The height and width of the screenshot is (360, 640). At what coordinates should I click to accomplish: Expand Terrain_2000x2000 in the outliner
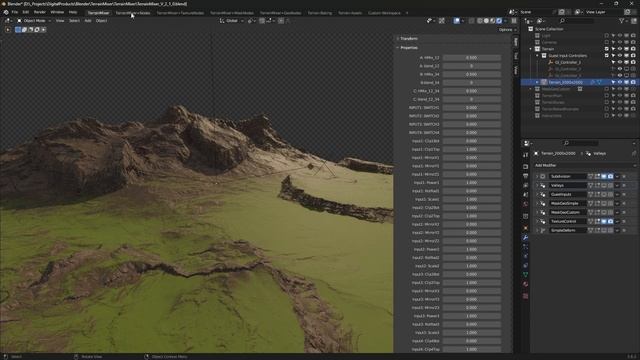click(538, 82)
